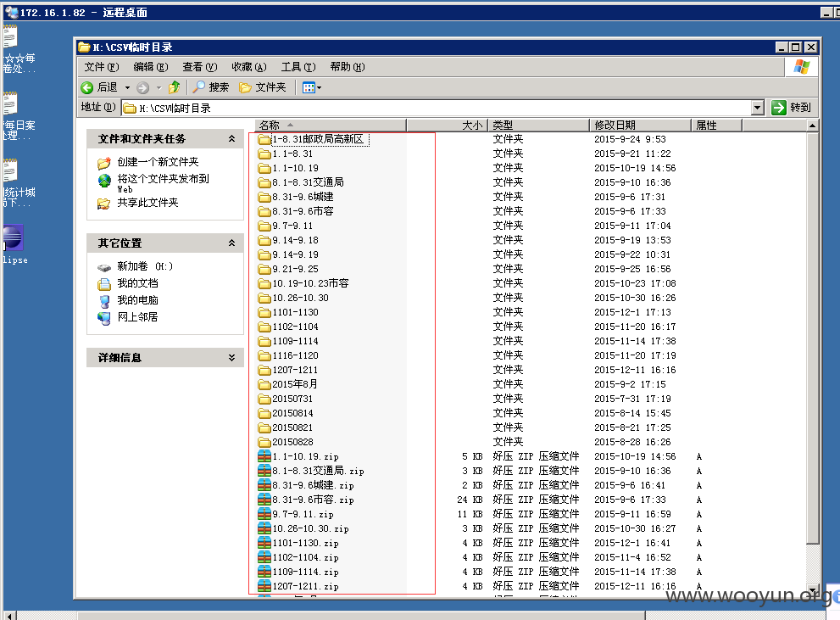Select the 1101-1130.zip file name

click(305, 544)
